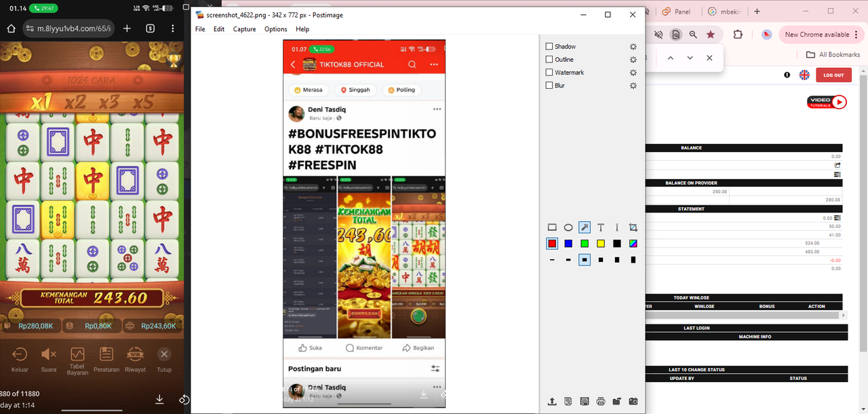This screenshot has width=868, height=414.
Task: Click the upload icon in Postimage bottom toolbar
Action: tap(552, 401)
